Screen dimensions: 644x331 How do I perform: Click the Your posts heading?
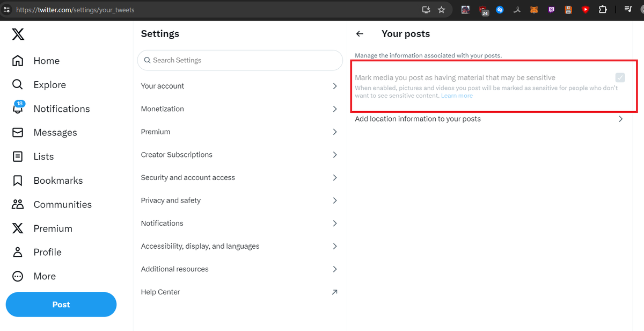[x=406, y=34]
